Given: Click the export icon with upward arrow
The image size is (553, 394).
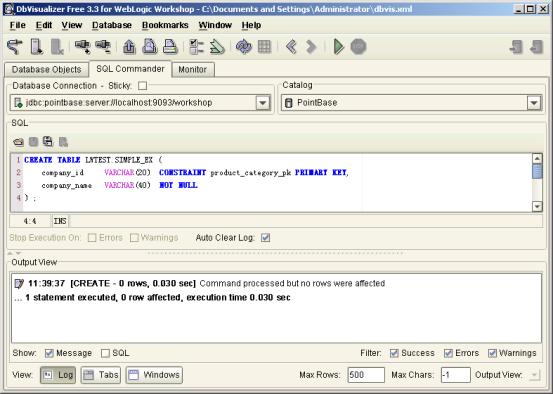Looking at the screenshot, I should pos(129,46).
